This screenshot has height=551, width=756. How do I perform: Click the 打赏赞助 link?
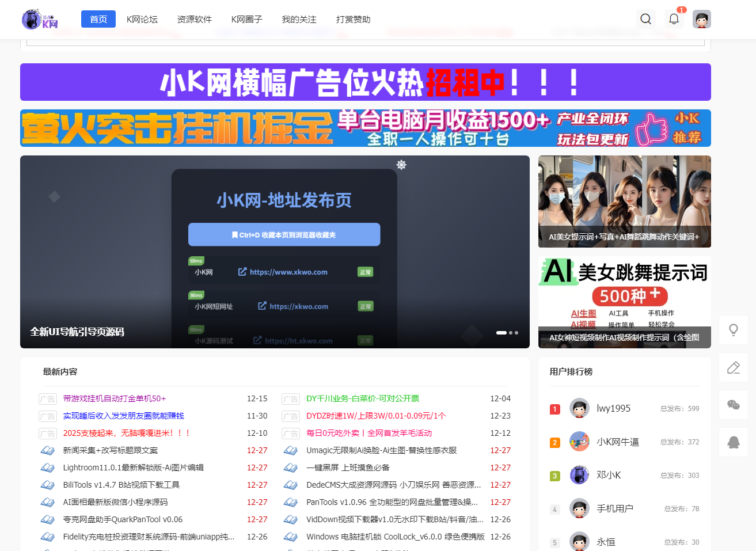[353, 19]
